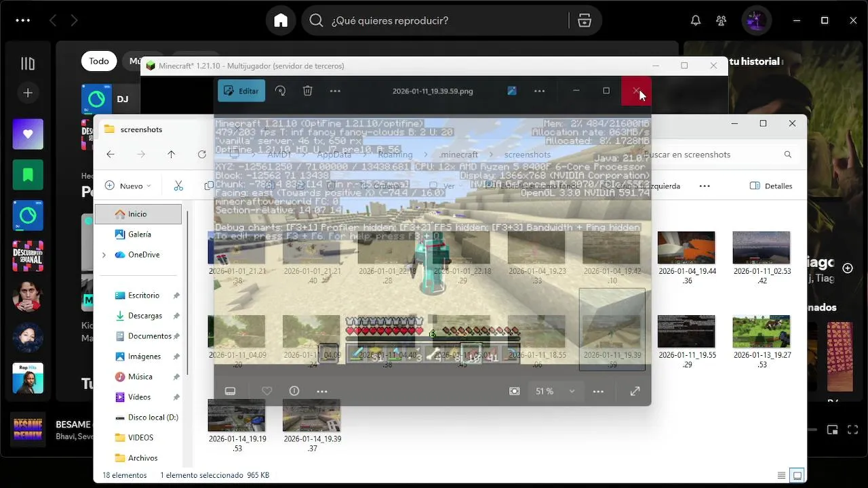This screenshot has height=488, width=868.
Task: Open the file information icon in Photos
Action: tap(294, 391)
